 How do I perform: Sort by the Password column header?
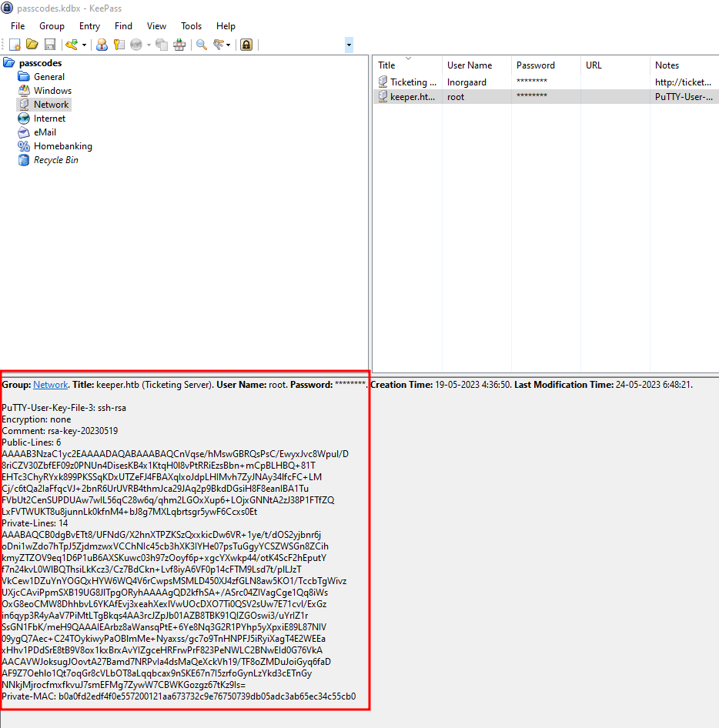pyautogui.click(x=546, y=65)
